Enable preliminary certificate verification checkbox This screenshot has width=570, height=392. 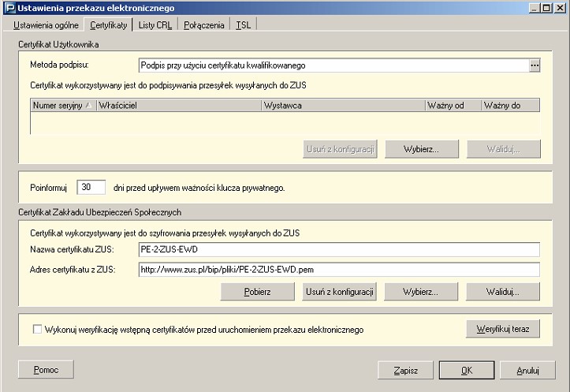tap(37, 329)
